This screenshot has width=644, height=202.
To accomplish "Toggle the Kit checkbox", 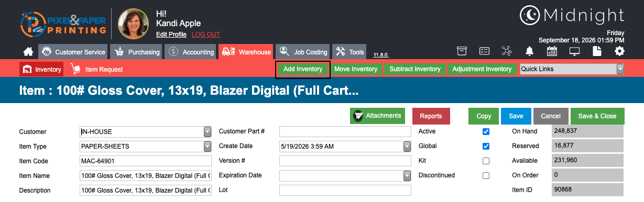I will pyautogui.click(x=486, y=161).
